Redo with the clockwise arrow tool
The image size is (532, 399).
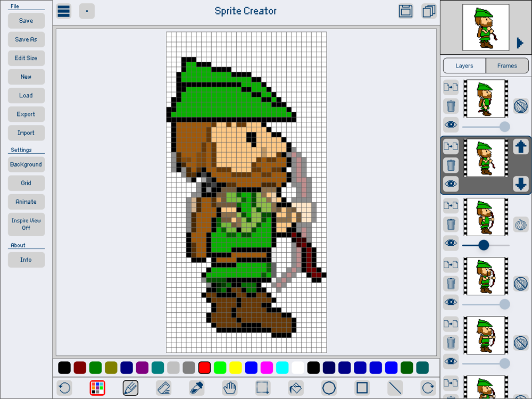point(428,388)
